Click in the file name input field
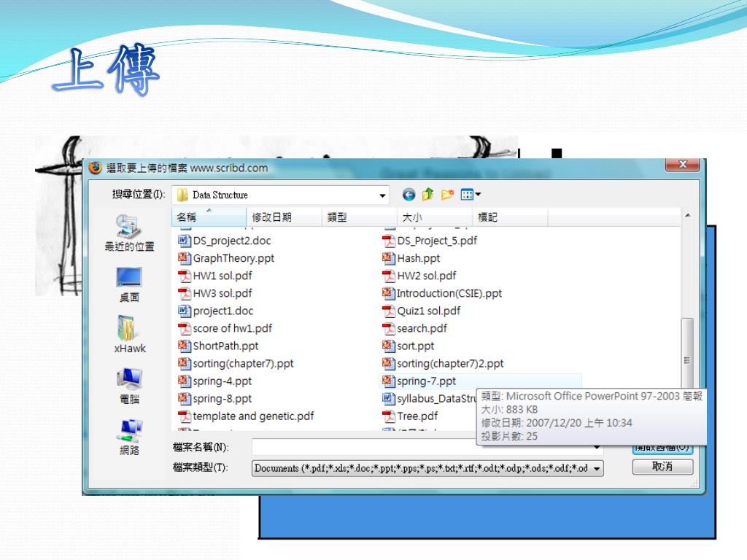This screenshot has height=560, width=747. click(427, 447)
